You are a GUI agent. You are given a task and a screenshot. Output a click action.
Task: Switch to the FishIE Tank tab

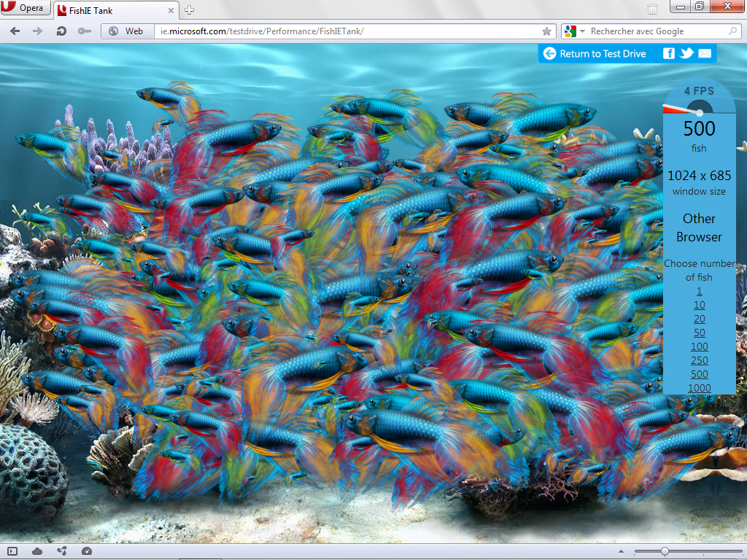tap(116, 10)
